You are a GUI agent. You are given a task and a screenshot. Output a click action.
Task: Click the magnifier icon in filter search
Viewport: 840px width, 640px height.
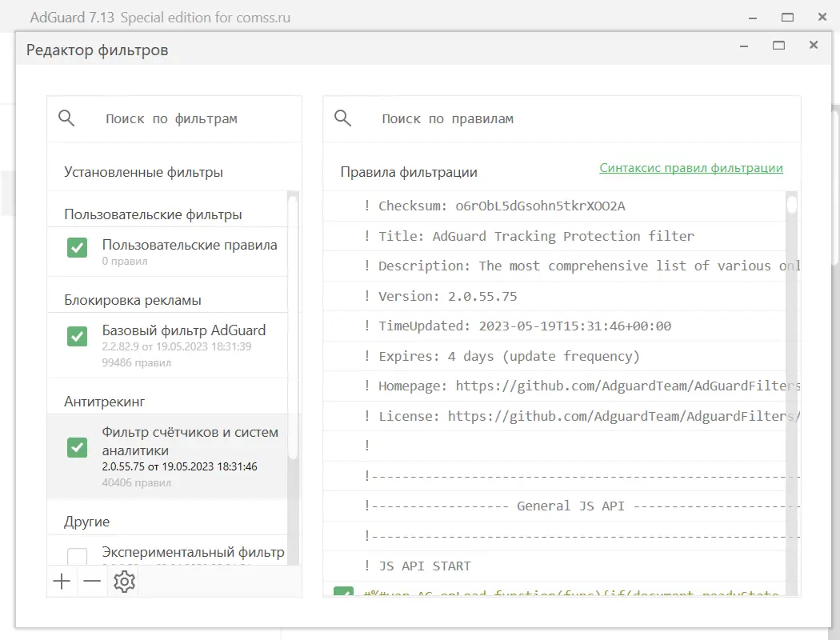pos(67,118)
